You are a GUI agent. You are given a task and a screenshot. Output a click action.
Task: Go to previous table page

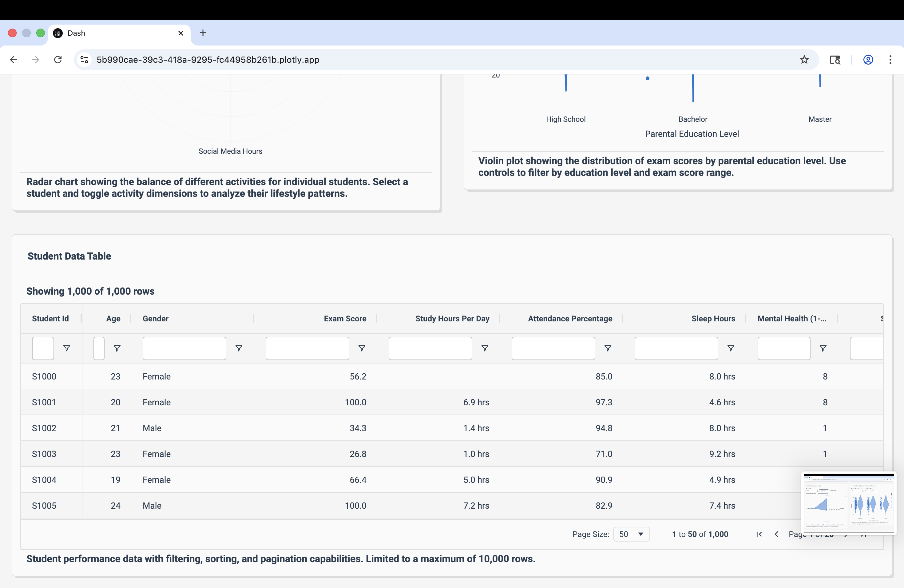pyautogui.click(x=777, y=534)
